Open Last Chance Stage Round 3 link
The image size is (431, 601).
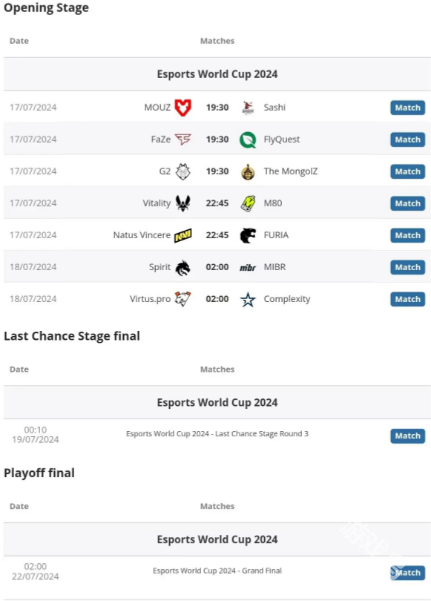click(217, 434)
